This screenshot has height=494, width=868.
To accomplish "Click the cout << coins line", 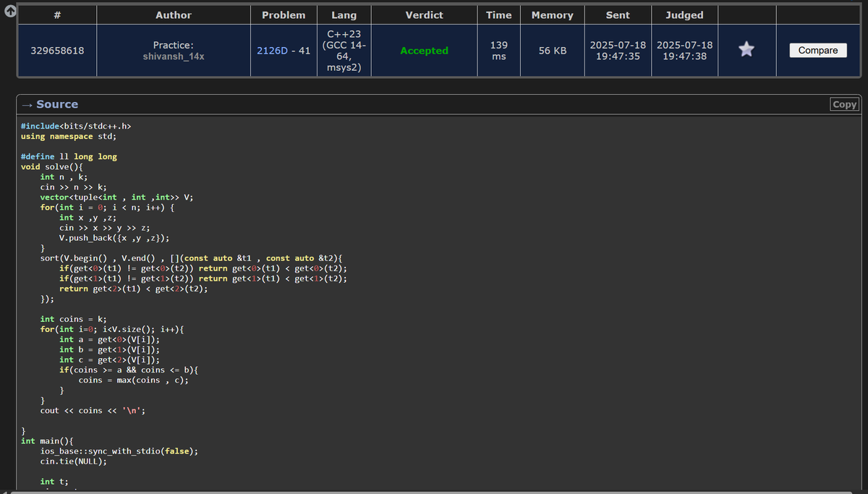I will pyautogui.click(x=93, y=409).
